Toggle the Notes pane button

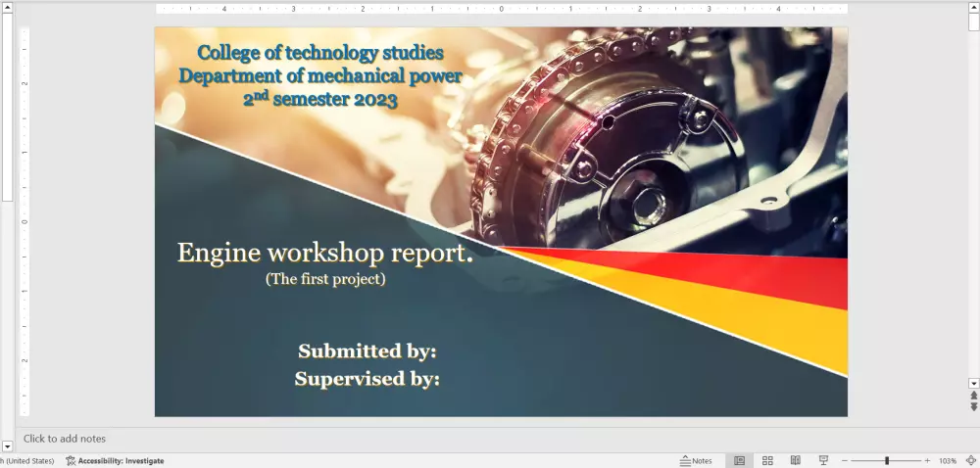pyautogui.click(x=696, y=460)
